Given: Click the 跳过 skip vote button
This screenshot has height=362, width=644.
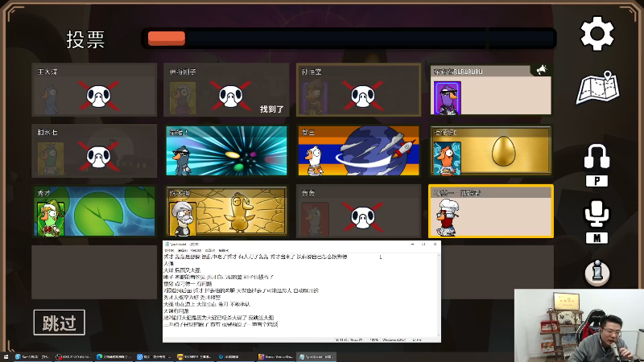Looking at the screenshot, I should coord(59,323).
